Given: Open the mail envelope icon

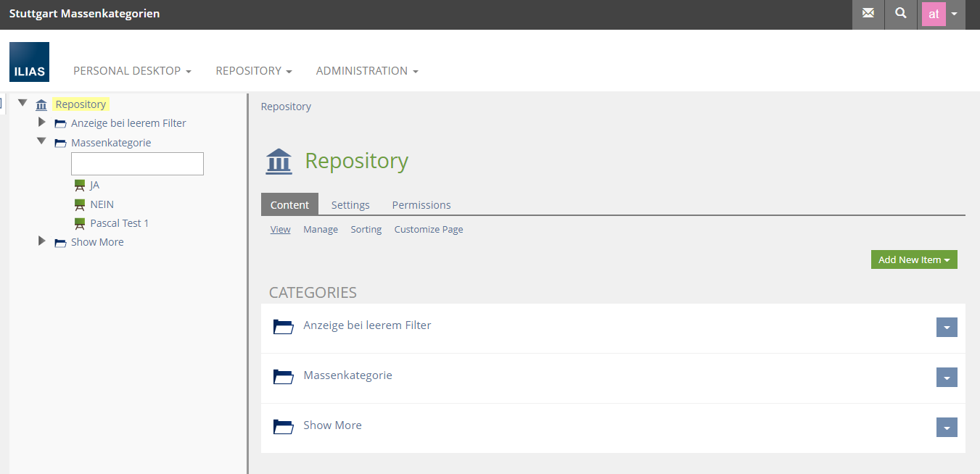Looking at the screenshot, I should tap(868, 14).
